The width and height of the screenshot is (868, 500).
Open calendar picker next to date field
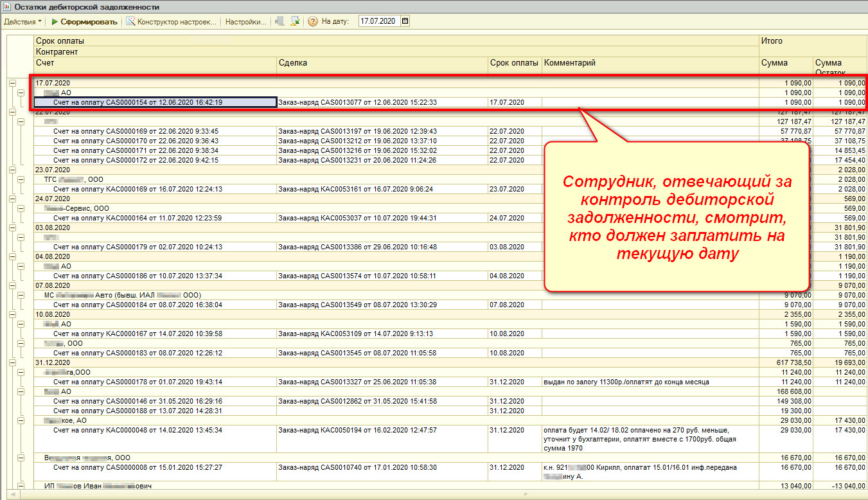pyautogui.click(x=405, y=21)
